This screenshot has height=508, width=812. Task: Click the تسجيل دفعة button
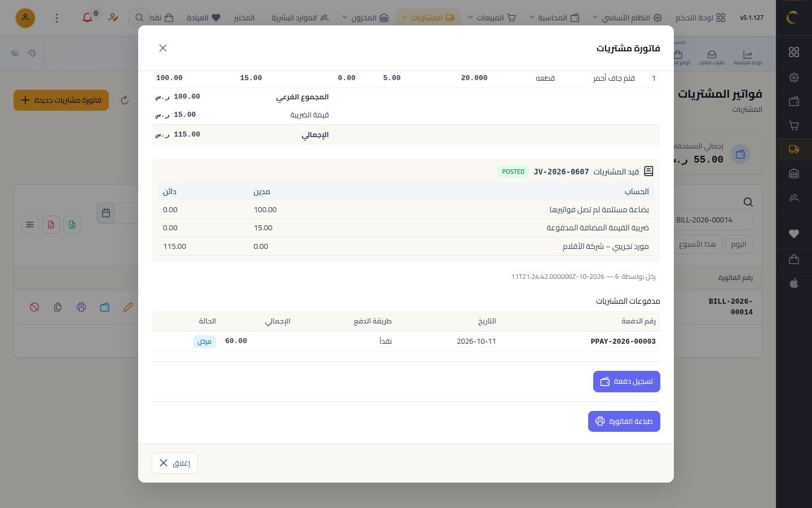tap(626, 382)
